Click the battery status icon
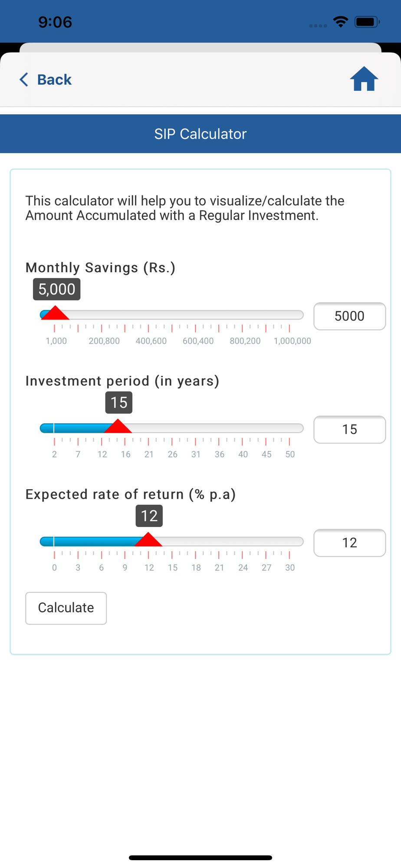The width and height of the screenshot is (401, 868). point(367,22)
